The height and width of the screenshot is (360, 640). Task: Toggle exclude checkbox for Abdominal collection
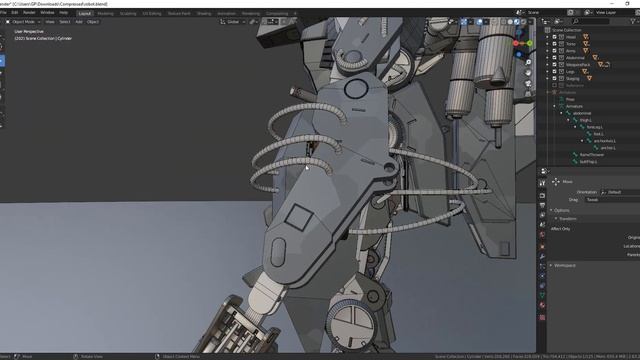(x=554, y=58)
